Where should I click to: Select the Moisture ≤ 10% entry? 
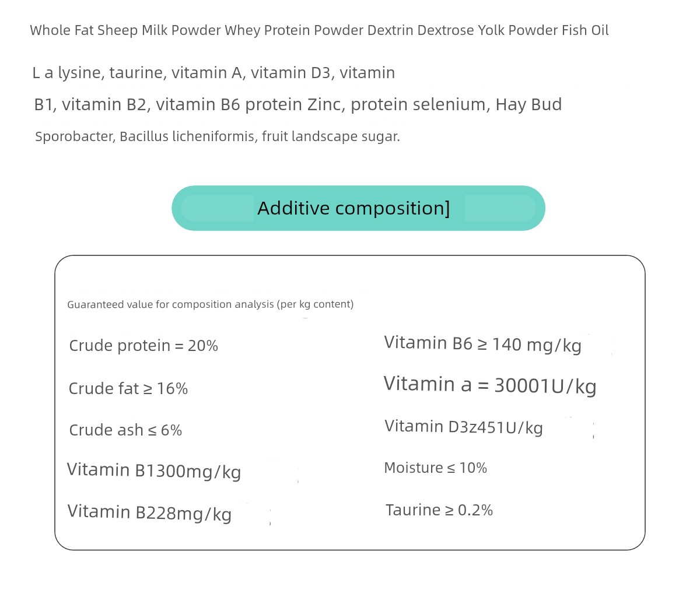[435, 468]
